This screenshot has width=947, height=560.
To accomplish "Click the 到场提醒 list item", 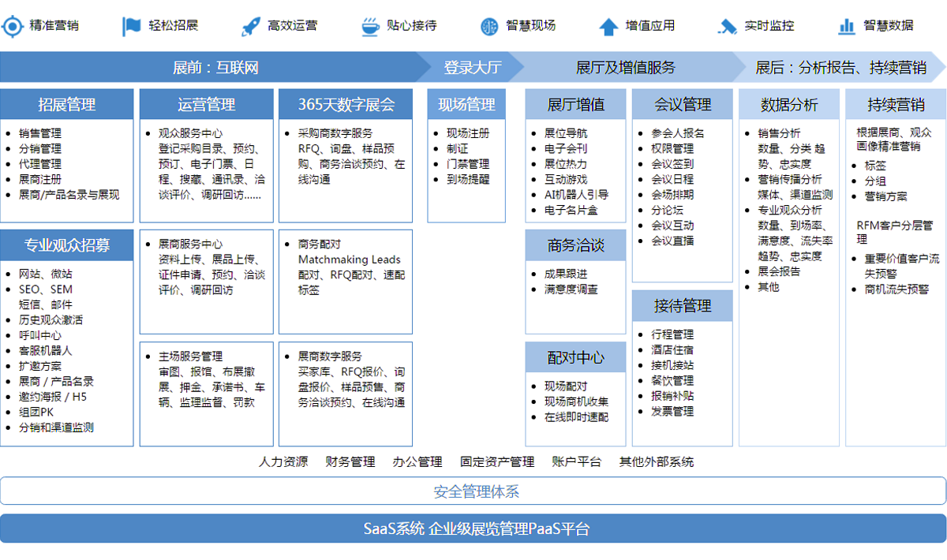I will [468, 179].
